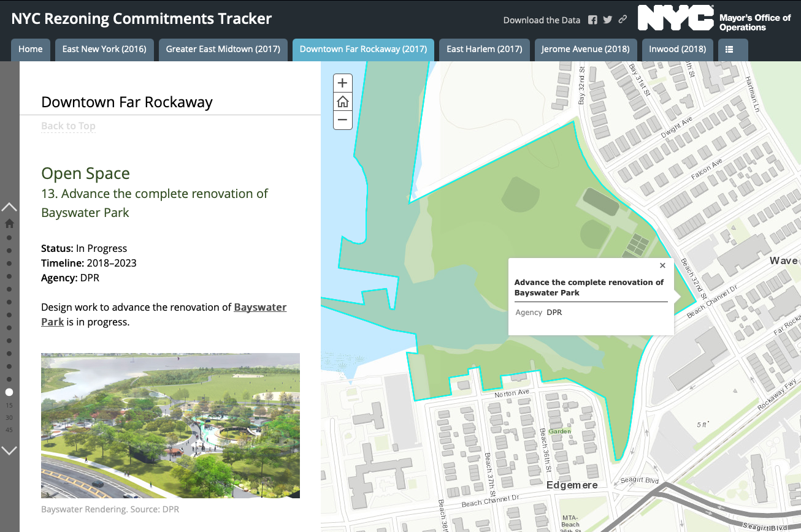Viewport: 801px width, 532px height.
Task: Select the first commitment dot in the sidebar
Action: (x=9, y=237)
